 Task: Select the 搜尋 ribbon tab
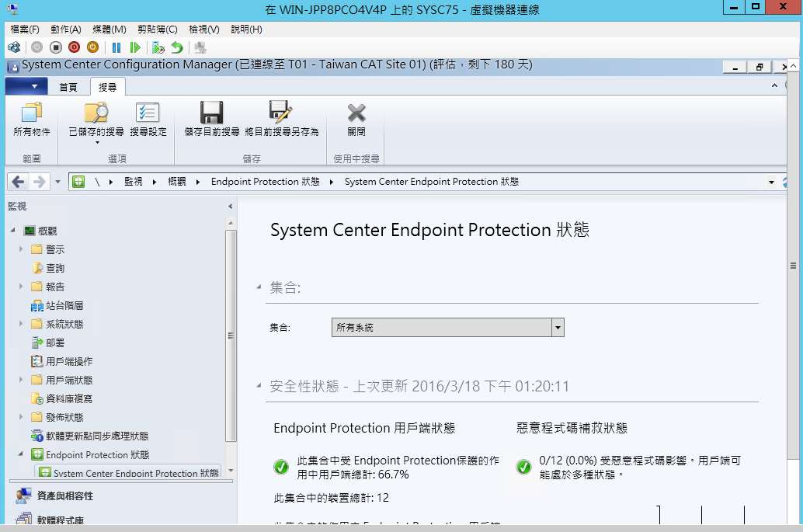[x=107, y=87]
